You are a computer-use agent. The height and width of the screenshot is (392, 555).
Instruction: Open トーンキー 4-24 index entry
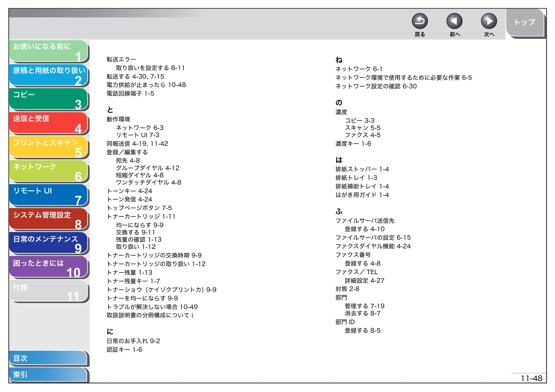tap(129, 191)
